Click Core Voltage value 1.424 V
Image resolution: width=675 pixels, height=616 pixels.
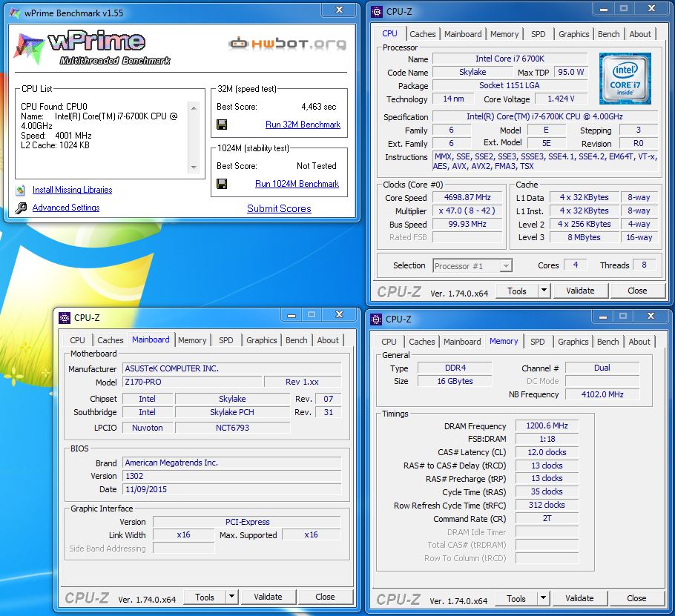point(561,99)
